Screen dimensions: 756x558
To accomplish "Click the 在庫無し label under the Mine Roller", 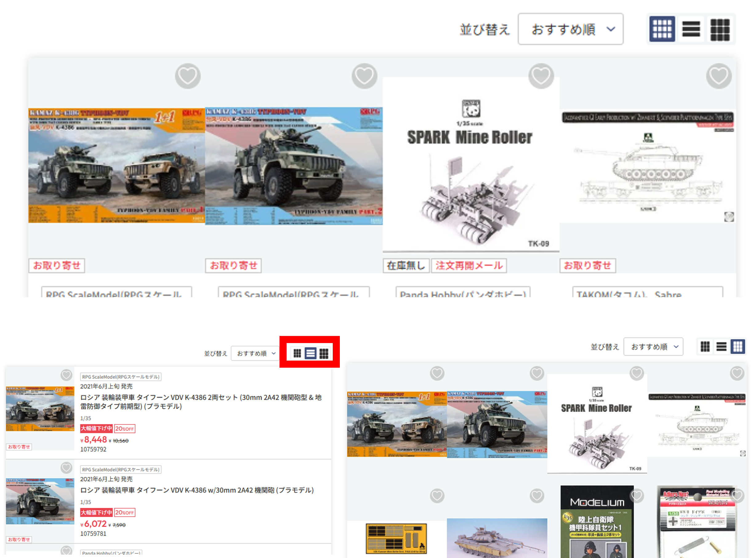I will [x=406, y=266].
